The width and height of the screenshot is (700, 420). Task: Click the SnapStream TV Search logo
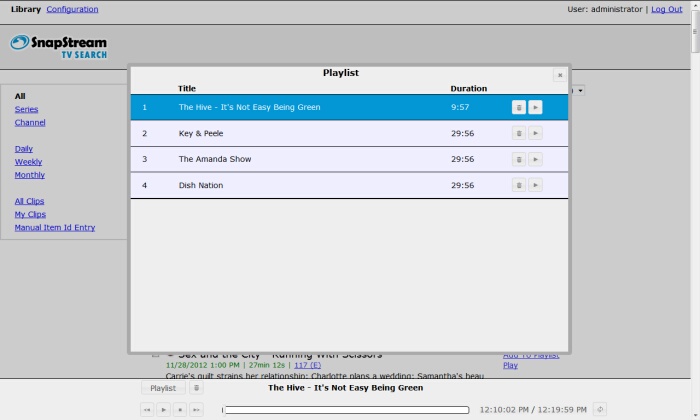tap(58, 47)
